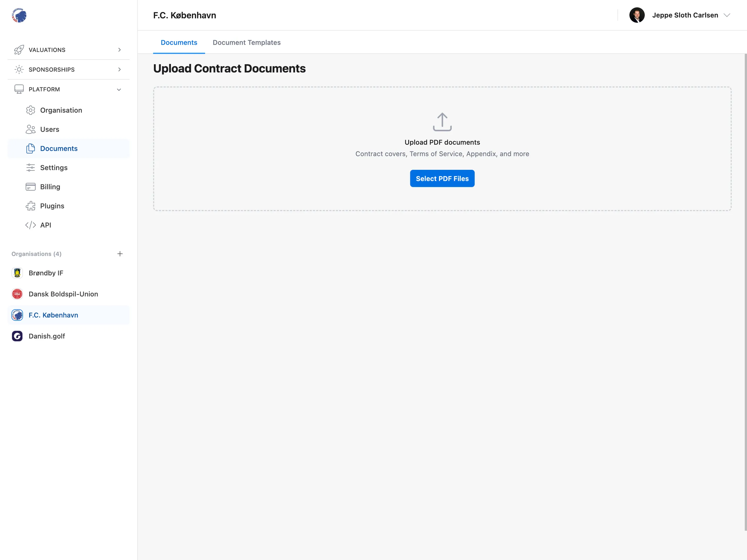
Task: Add a new organisation with the plus icon
Action: click(x=120, y=254)
